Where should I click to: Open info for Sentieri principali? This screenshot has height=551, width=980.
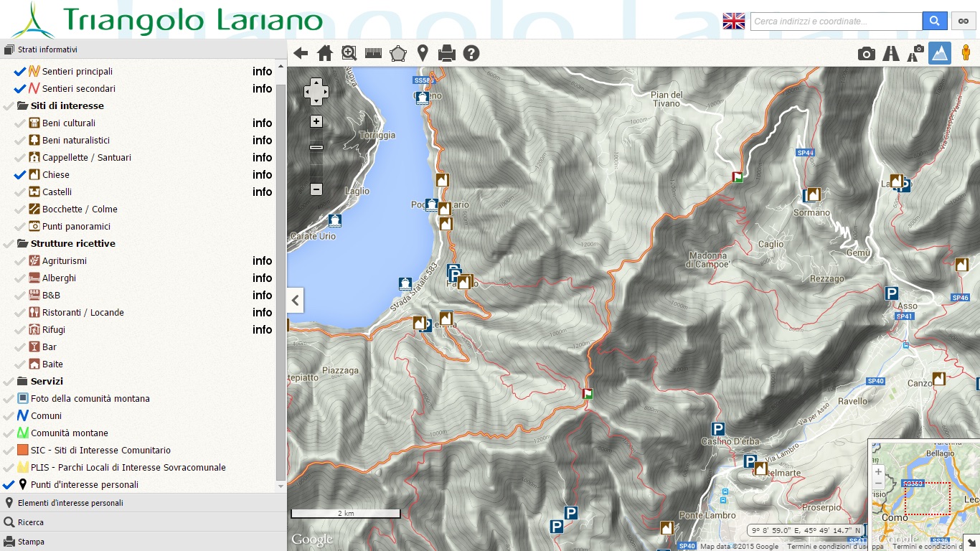coord(263,71)
